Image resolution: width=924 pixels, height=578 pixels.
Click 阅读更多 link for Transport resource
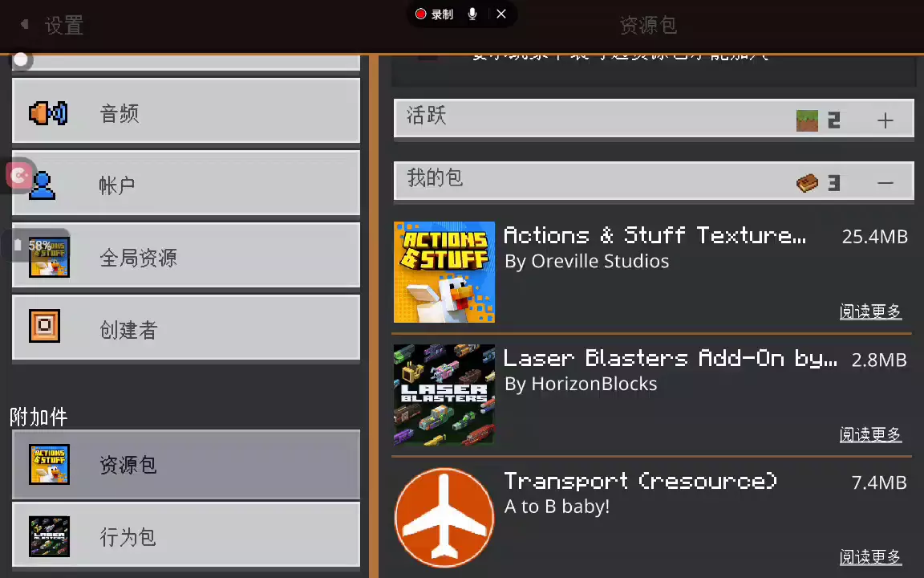click(x=870, y=557)
